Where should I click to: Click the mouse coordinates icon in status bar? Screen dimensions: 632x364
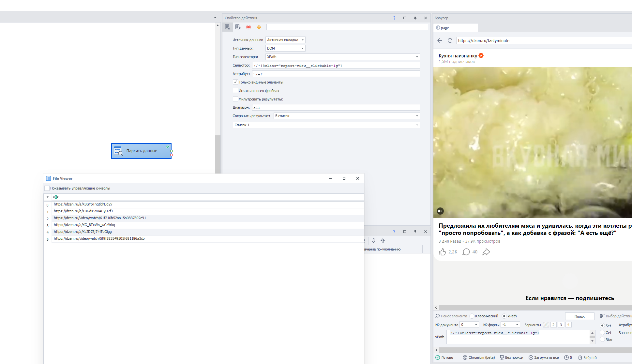pyautogui.click(x=580, y=357)
